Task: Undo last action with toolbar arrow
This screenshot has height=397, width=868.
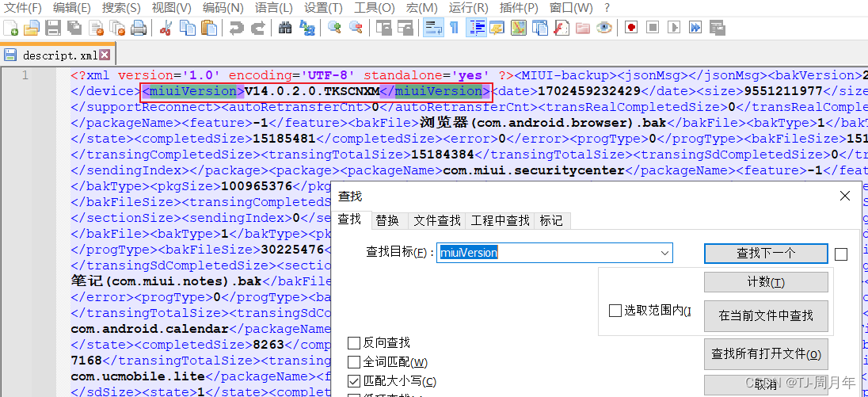Action: pos(236,27)
